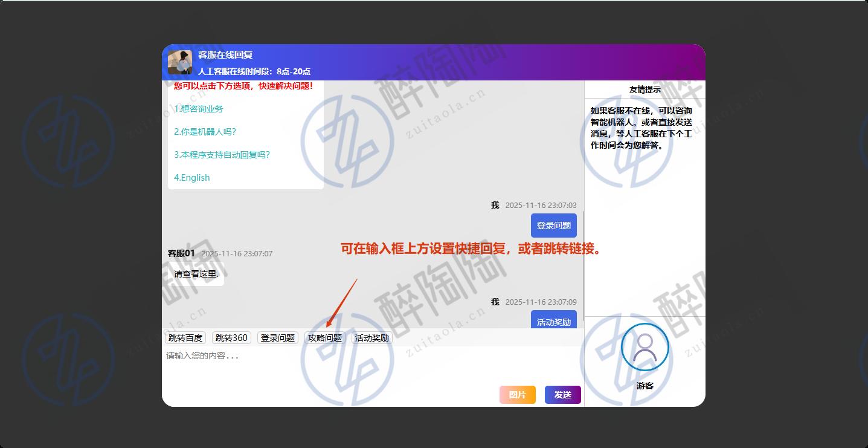The image size is (868, 448).
Task: Select the 你是机器人吗 quick question
Action: 205,132
